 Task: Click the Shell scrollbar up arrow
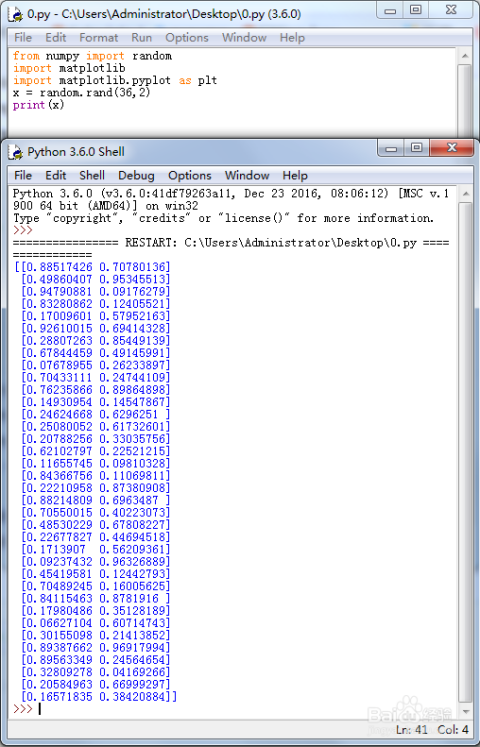point(464,195)
